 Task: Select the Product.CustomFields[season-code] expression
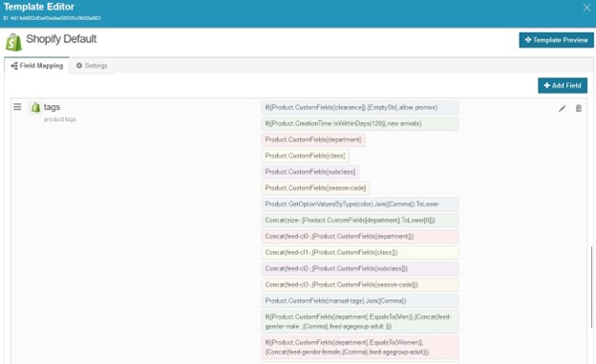315,188
